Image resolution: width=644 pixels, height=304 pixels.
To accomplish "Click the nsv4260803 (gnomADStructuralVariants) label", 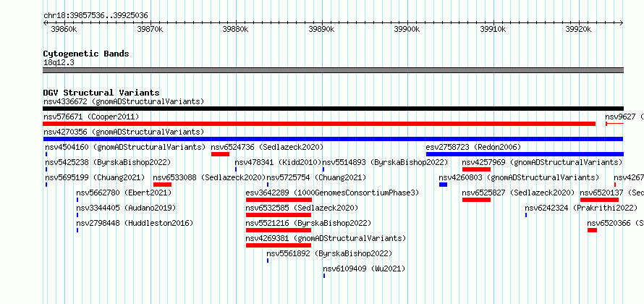I will coord(519,177).
